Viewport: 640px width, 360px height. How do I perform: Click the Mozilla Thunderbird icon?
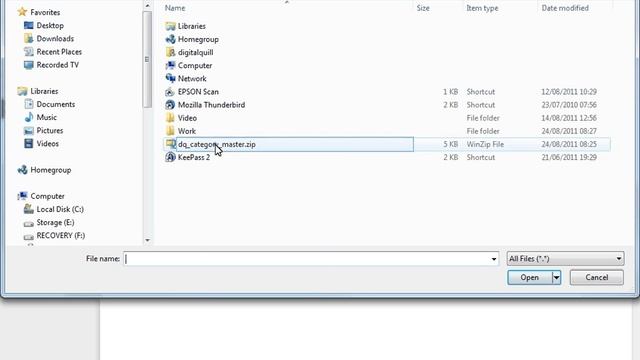(x=170, y=104)
